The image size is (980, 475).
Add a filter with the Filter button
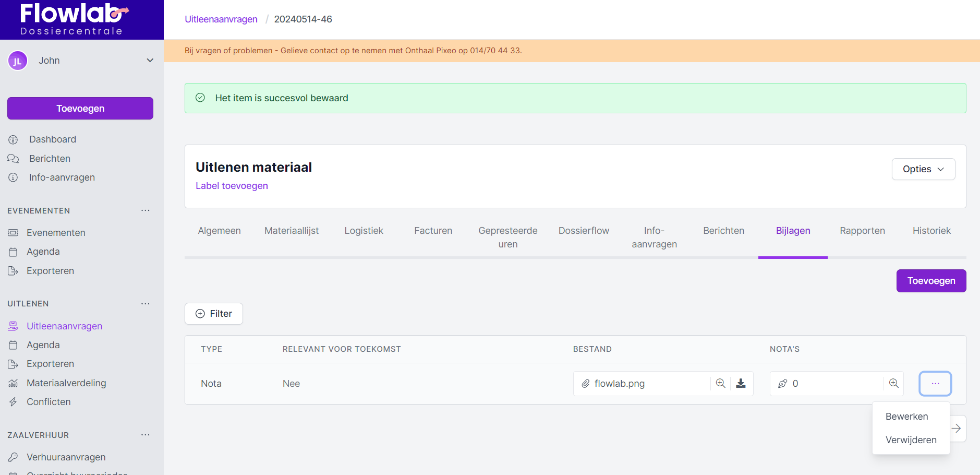[x=214, y=314]
